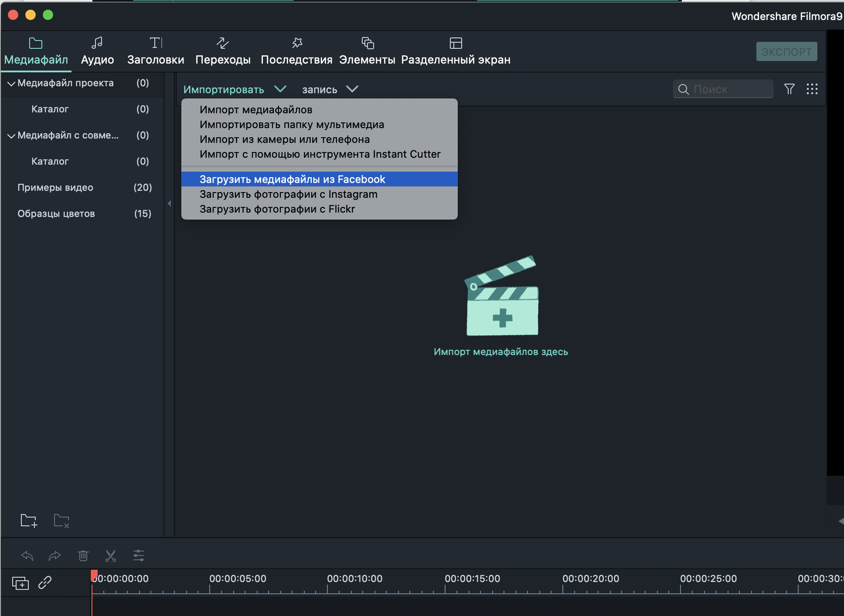Choose Импорт медиафайлов from the menu
Image resolution: width=844 pixels, height=616 pixels.
(x=256, y=110)
